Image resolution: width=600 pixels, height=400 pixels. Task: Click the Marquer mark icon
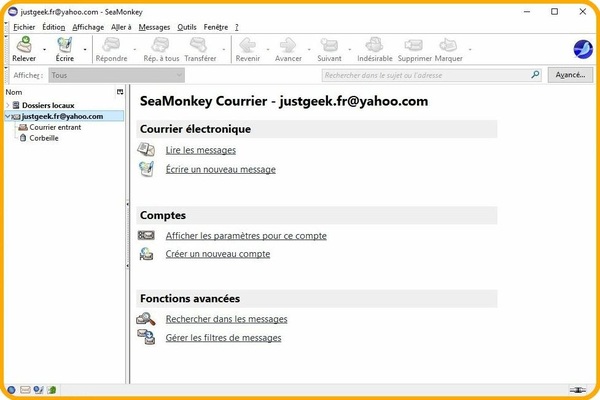pos(448,45)
